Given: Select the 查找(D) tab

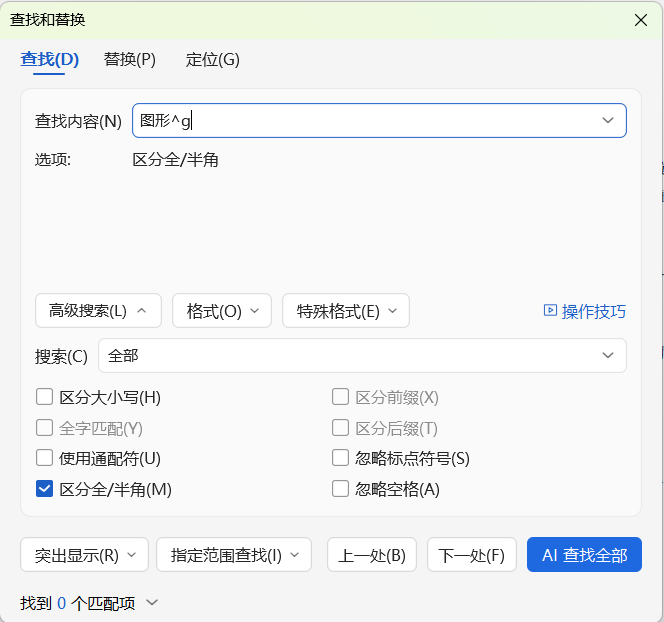Looking at the screenshot, I should (49, 59).
